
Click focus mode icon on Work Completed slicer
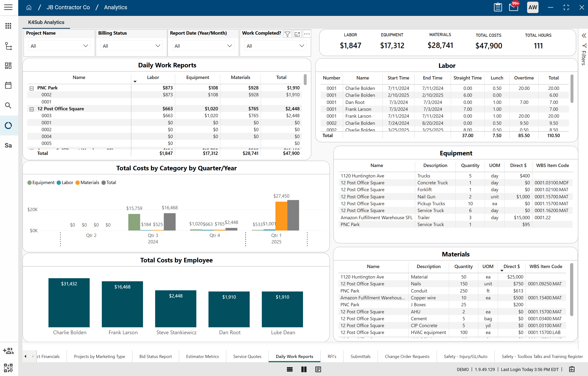click(x=297, y=34)
